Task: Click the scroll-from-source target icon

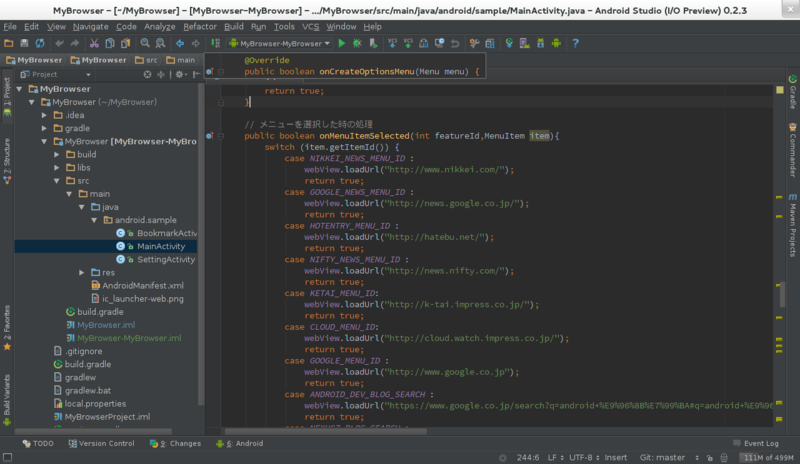Action: (x=147, y=75)
